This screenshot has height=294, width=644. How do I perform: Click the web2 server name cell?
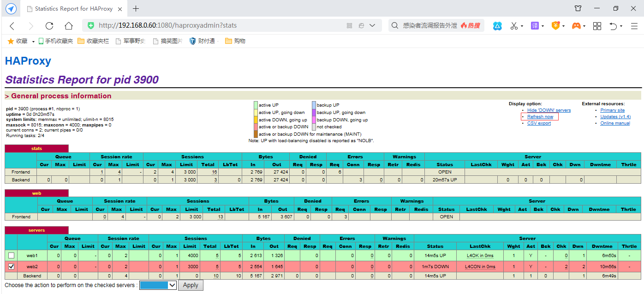[x=32, y=267]
